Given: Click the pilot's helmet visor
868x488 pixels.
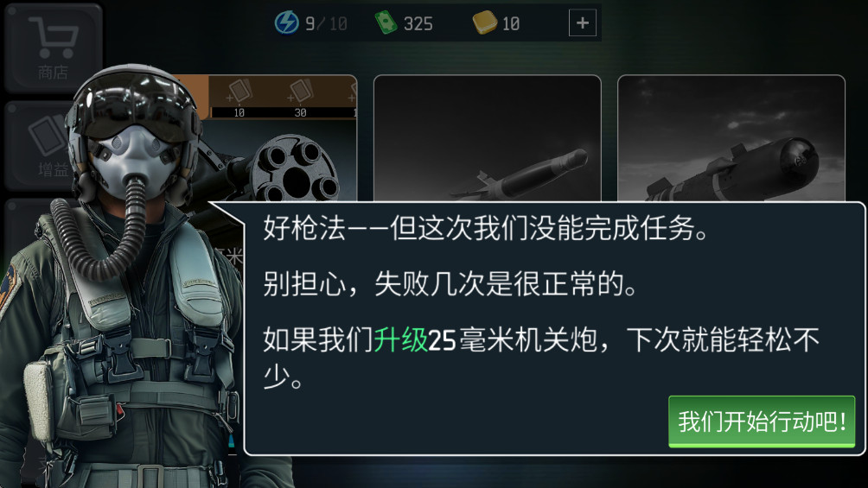Looking at the screenshot, I should [x=135, y=105].
